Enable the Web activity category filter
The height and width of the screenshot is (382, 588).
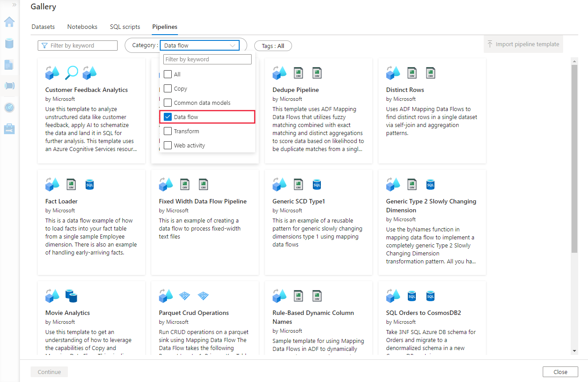coord(168,145)
